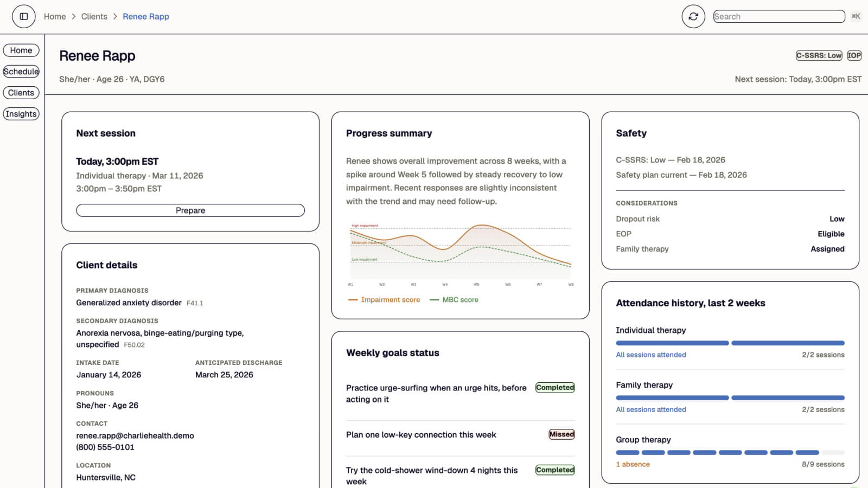
Task: Open the C-SSRS: Low badge
Action: [x=819, y=55]
